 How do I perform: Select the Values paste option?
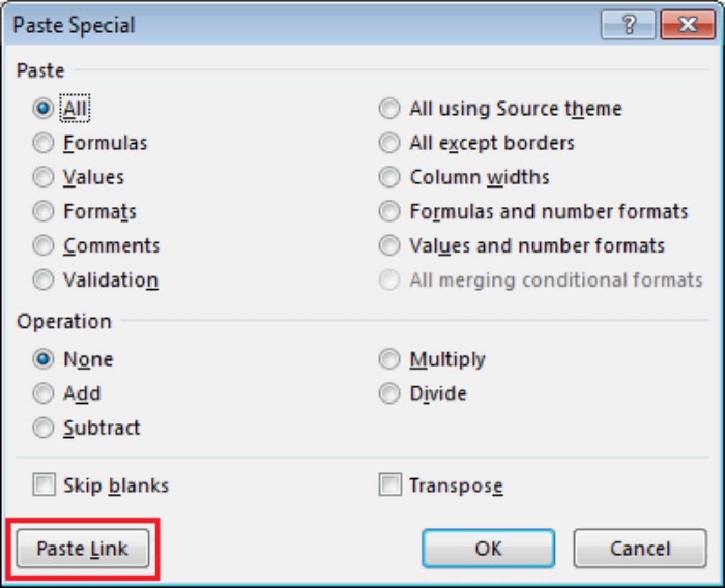click(x=43, y=177)
